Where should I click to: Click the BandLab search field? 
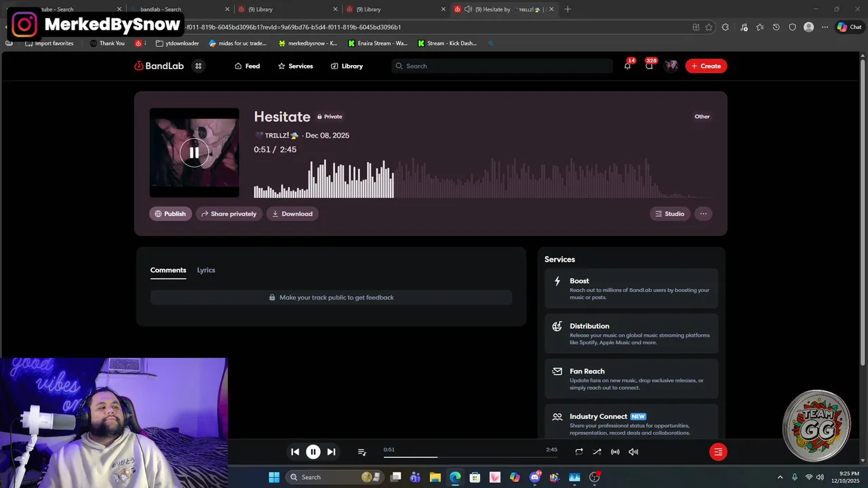[x=502, y=66]
